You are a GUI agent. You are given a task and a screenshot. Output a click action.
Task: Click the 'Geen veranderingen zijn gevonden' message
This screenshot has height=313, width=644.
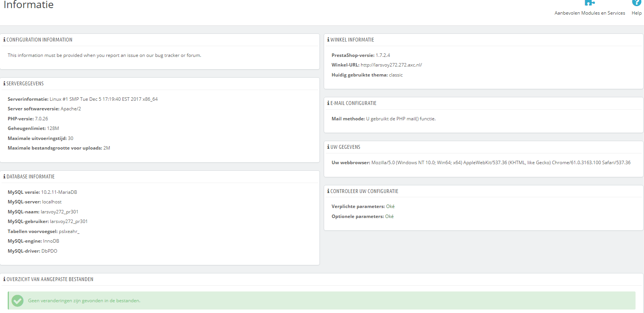coord(84,301)
